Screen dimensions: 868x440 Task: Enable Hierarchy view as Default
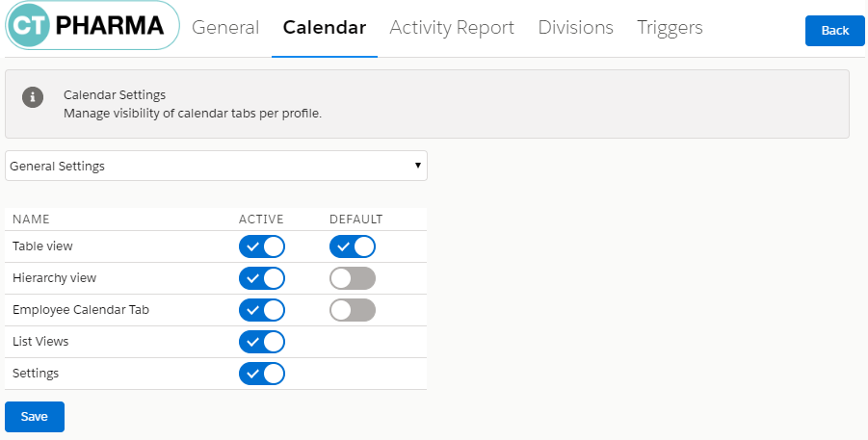pos(353,278)
